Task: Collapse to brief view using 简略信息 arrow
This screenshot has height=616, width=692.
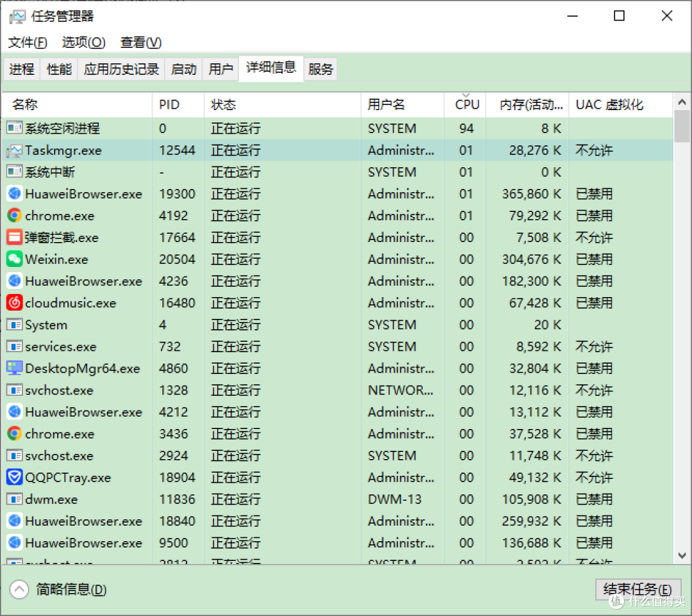Action: [19, 590]
